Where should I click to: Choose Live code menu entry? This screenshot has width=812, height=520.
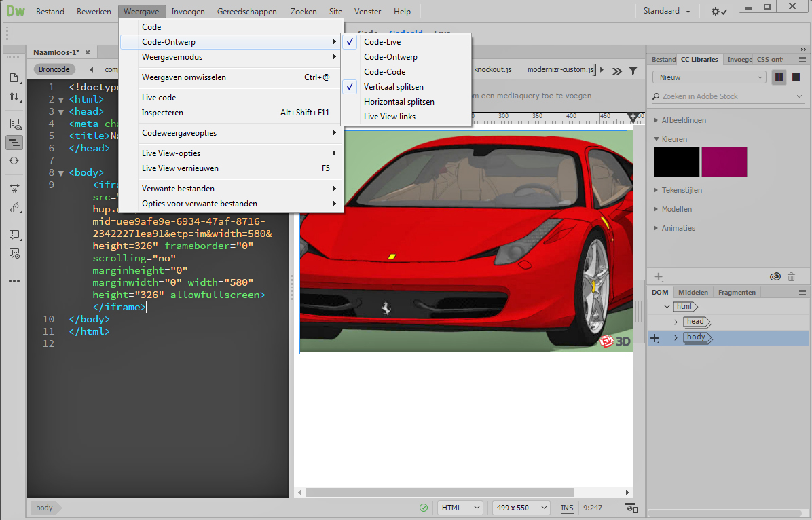point(231,98)
